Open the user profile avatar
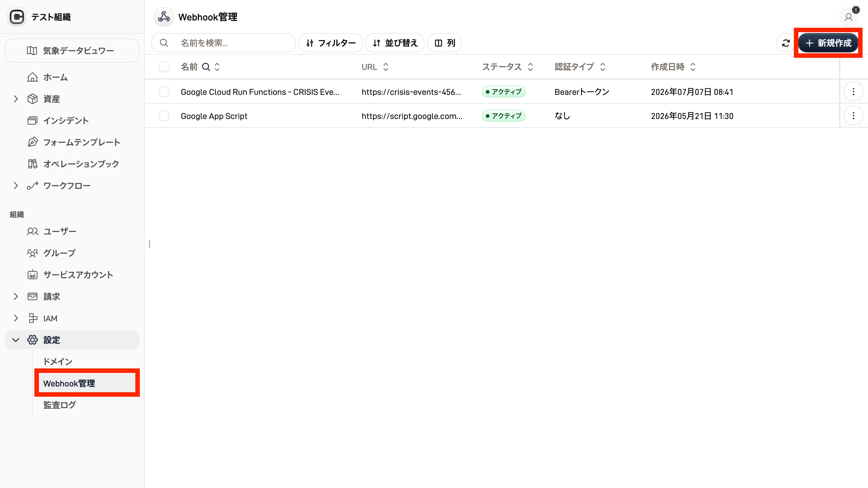 (x=848, y=17)
